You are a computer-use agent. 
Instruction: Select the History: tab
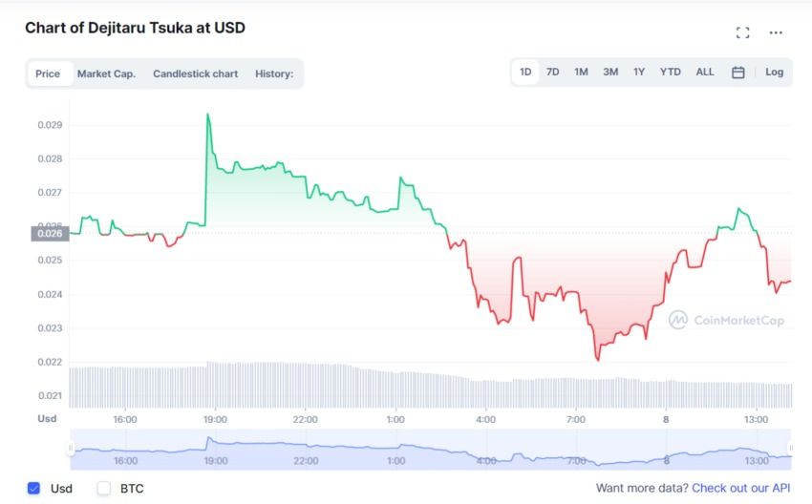(274, 73)
